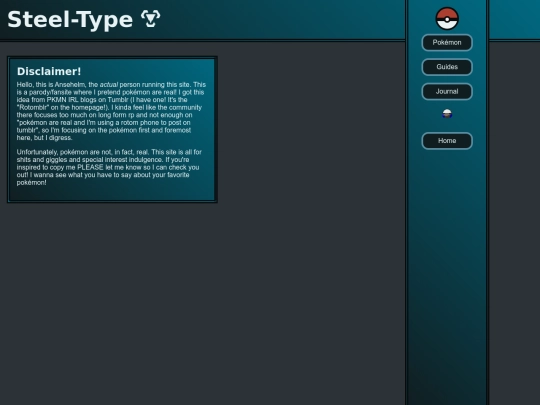540x405 pixels.
Task: Open the Journal page
Action: coord(447,92)
